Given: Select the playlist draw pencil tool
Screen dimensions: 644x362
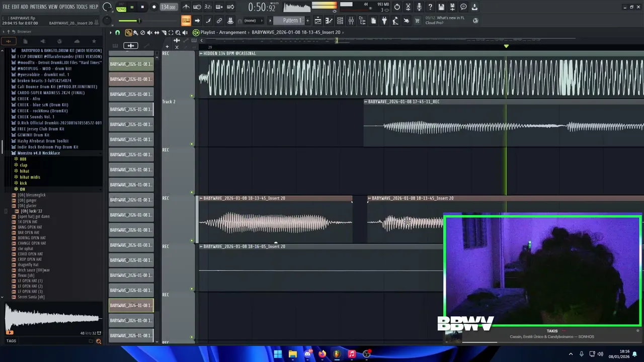Looking at the screenshot, I should tap(128, 33).
